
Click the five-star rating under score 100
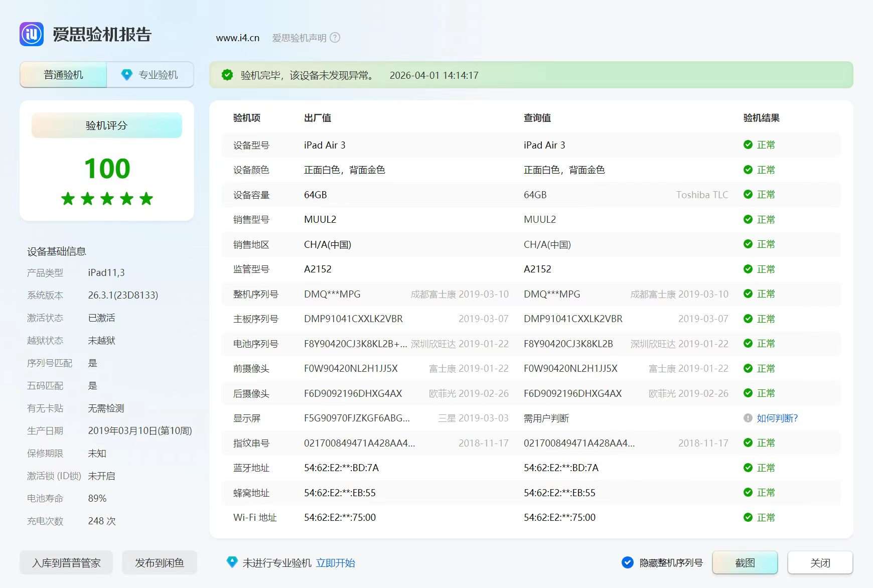(x=107, y=199)
